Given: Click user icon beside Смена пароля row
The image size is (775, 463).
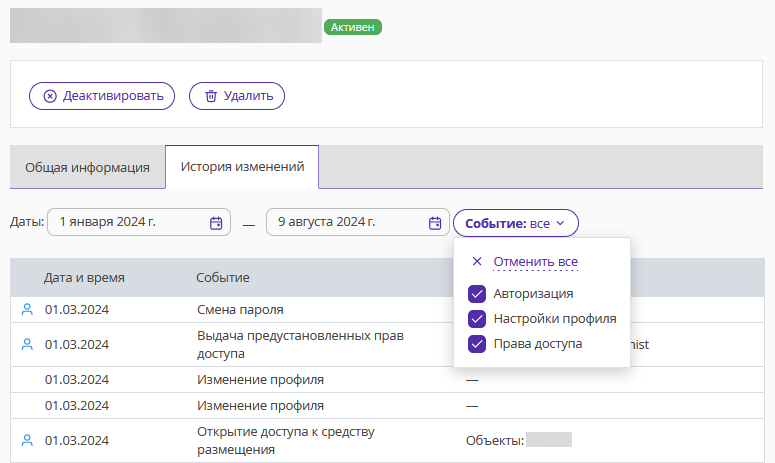Looking at the screenshot, I should coord(27,310).
